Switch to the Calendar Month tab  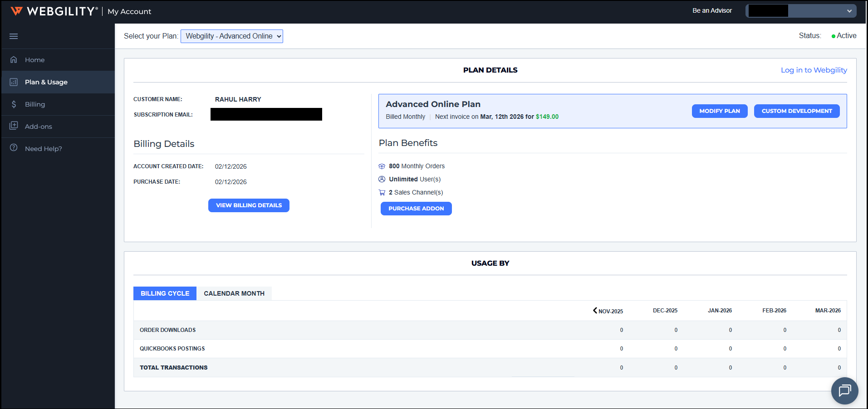coord(234,293)
